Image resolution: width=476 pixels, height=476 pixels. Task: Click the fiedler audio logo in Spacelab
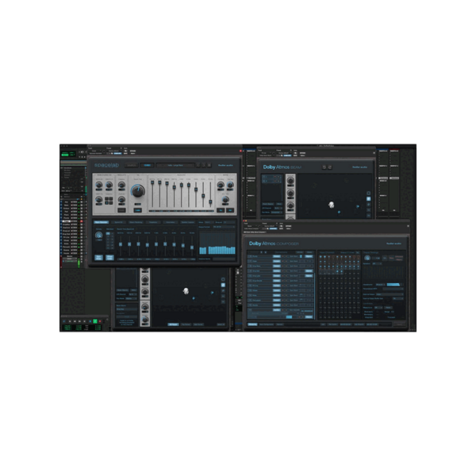click(x=225, y=166)
